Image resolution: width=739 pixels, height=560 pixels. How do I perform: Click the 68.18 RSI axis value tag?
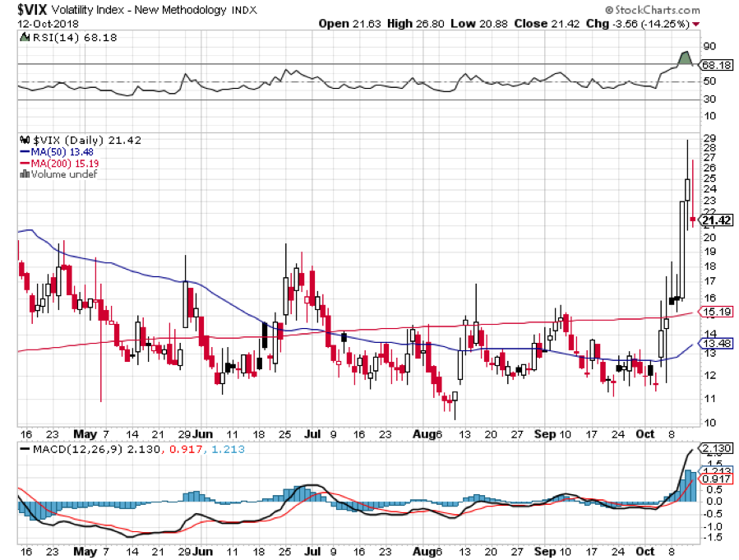[x=714, y=64]
